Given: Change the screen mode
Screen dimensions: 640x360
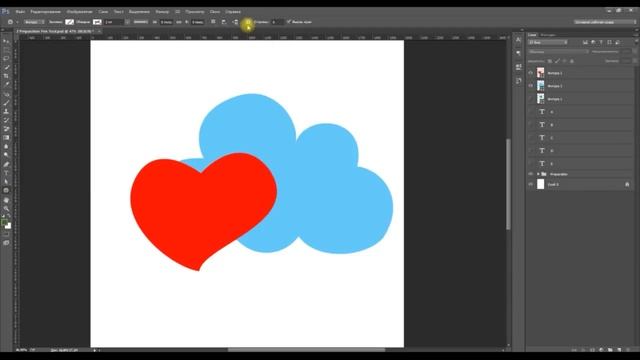Looking at the screenshot, I should pyautogui.click(x=6, y=243).
